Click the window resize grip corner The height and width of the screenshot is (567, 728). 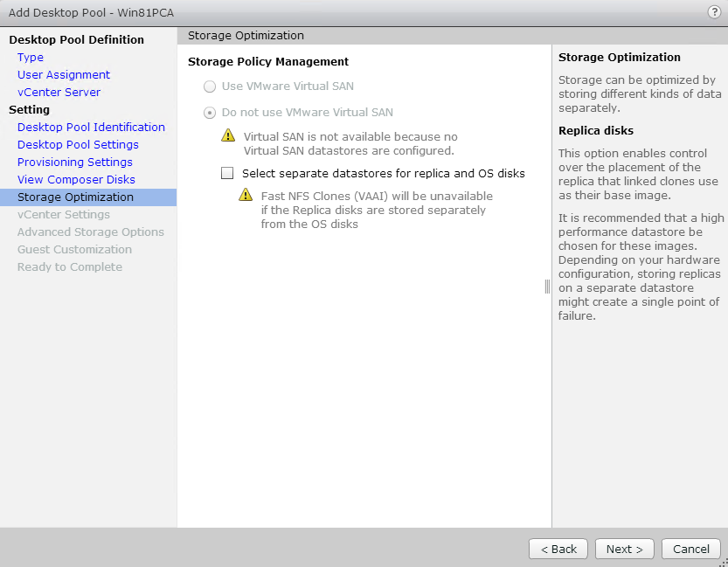[x=724, y=563]
